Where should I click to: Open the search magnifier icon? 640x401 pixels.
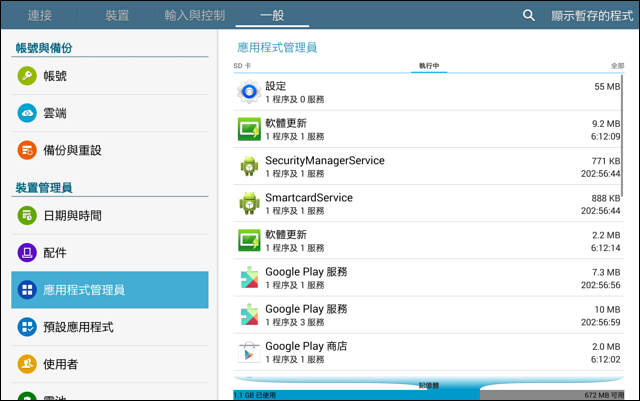[x=529, y=16]
